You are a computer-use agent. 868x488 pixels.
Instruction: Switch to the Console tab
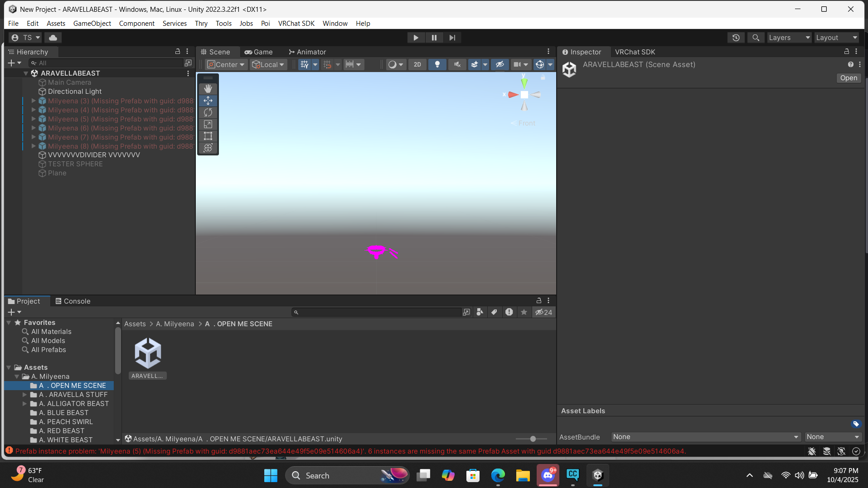pyautogui.click(x=73, y=301)
